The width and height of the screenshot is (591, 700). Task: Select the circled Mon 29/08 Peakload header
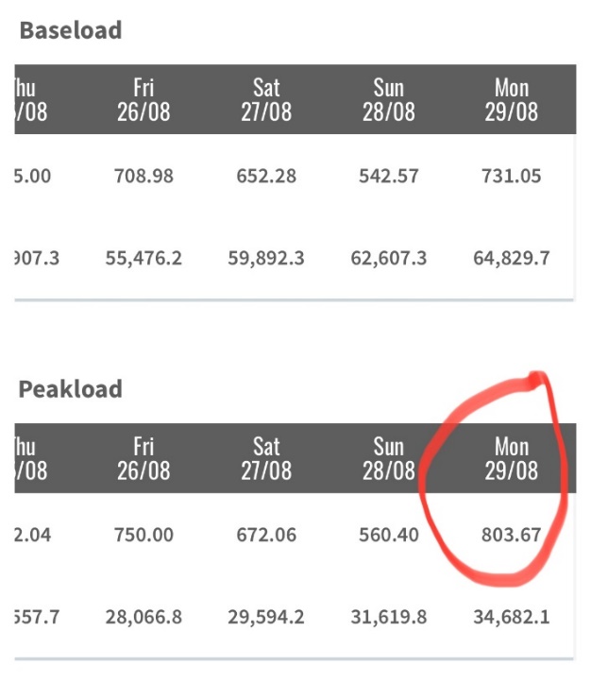pyautogui.click(x=512, y=458)
